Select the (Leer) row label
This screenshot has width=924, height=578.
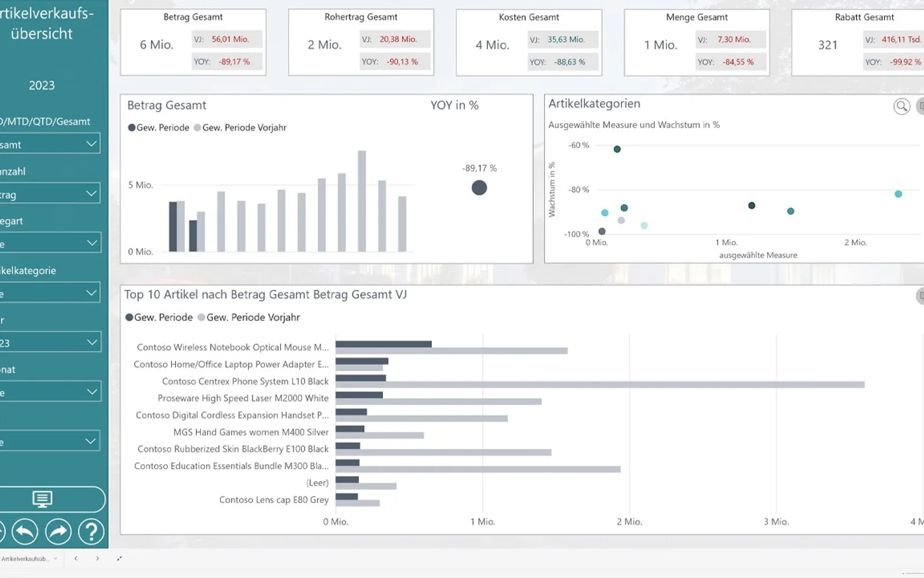click(318, 483)
